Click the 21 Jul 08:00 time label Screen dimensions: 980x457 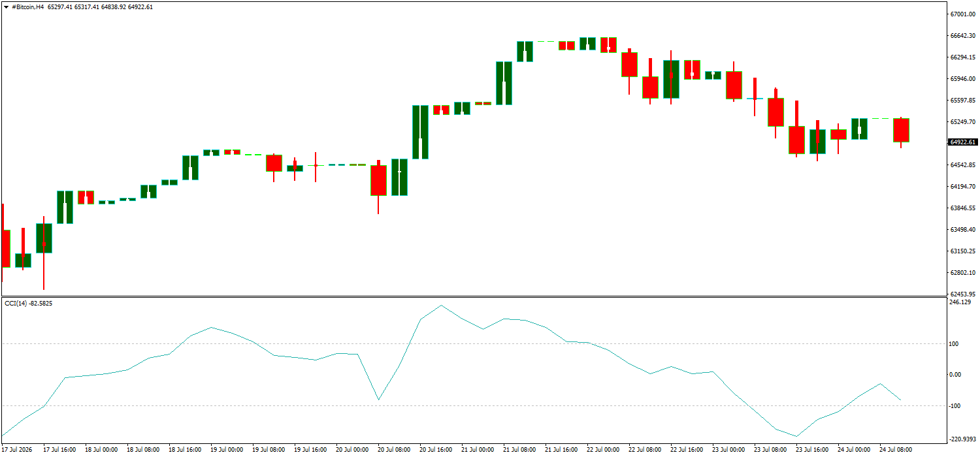click(x=519, y=450)
